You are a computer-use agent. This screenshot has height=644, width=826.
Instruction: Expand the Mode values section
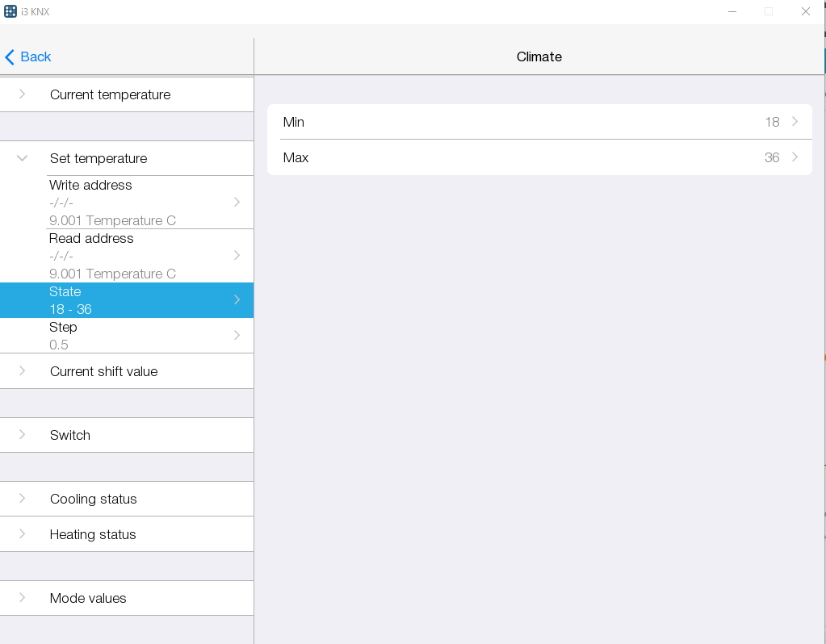pos(88,598)
